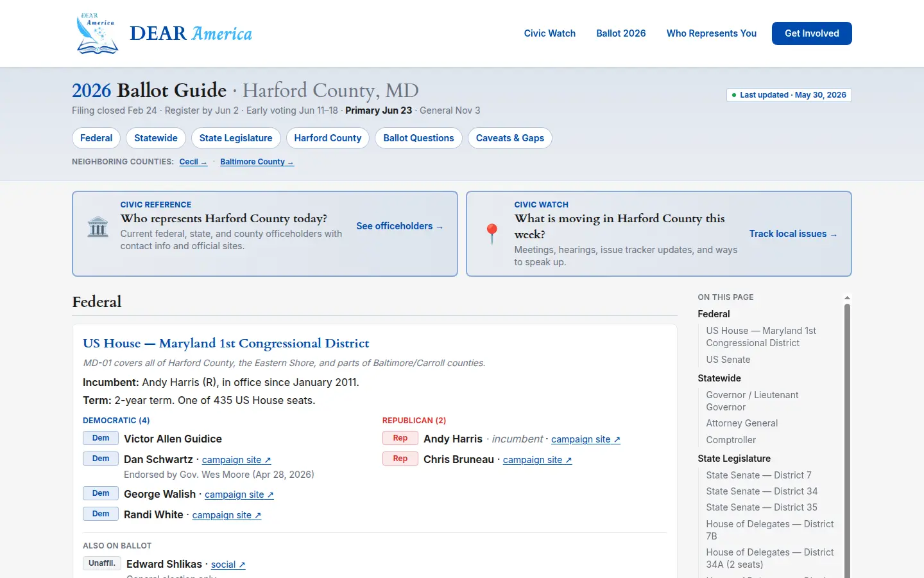Jump to Statewide in sidebar
This screenshot has width=924, height=578.
(x=719, y=378)
